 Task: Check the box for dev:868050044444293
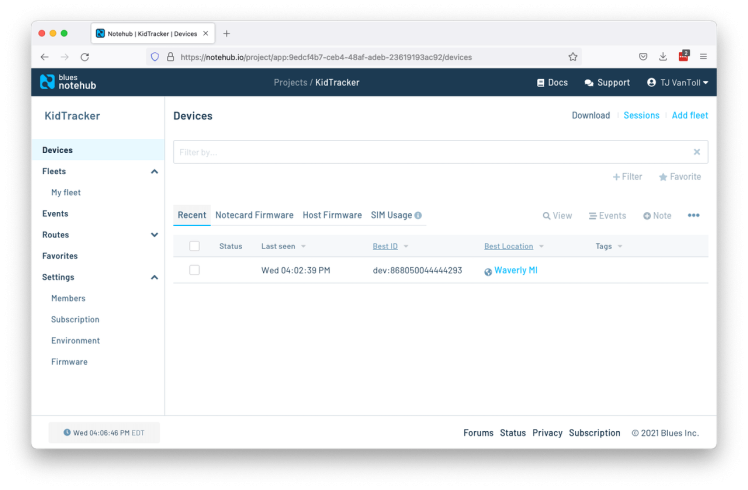[x=194, y=270]
